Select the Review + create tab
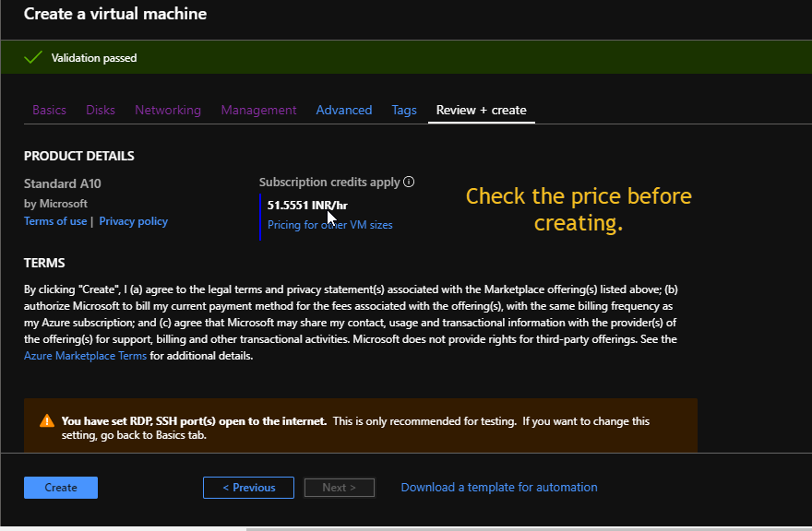Viewport: 812px width, 531px height. click(481, 110)
